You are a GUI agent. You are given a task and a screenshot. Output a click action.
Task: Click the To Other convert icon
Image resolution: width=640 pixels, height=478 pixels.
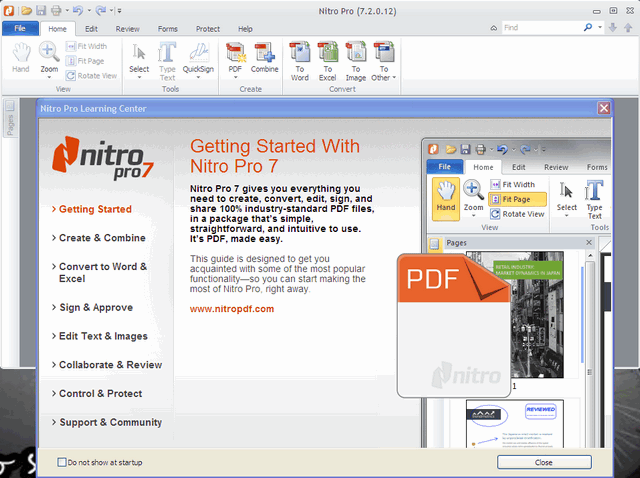[383, 52]
